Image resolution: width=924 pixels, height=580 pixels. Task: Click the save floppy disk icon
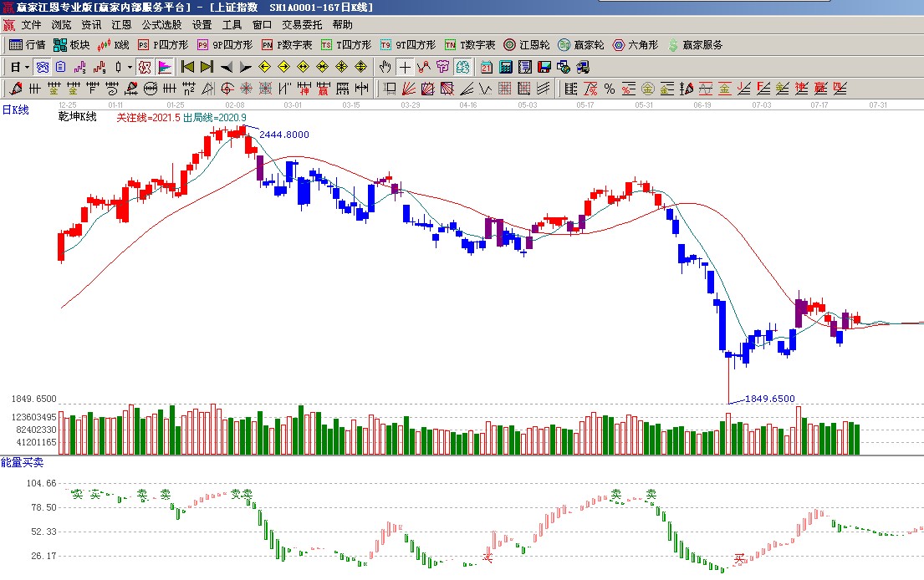[x=544, y=67]
